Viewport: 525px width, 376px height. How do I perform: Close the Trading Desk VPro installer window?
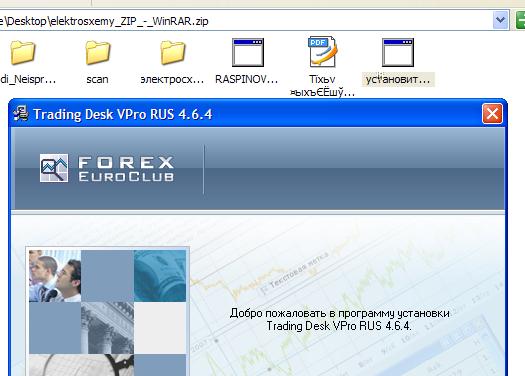[x=492, y=114]
